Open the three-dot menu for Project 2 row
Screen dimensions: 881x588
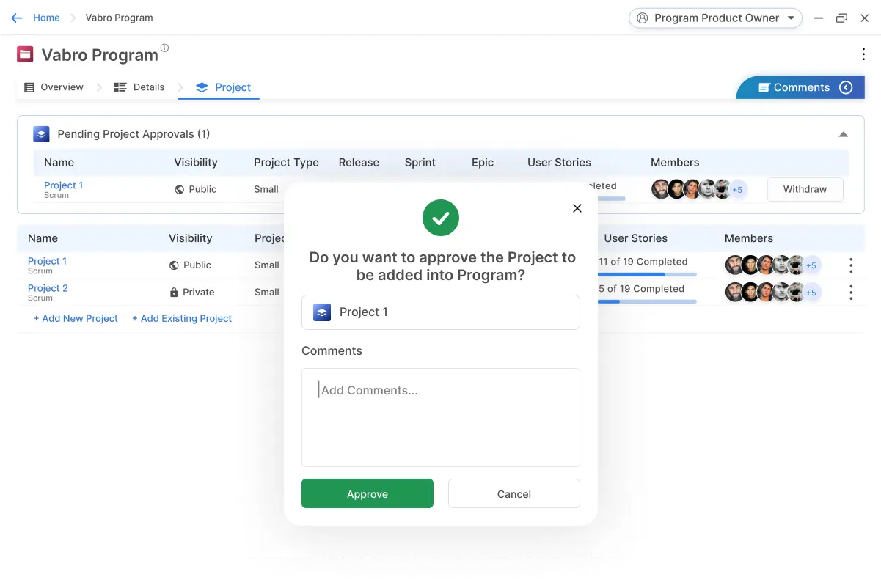coord(851,293)
